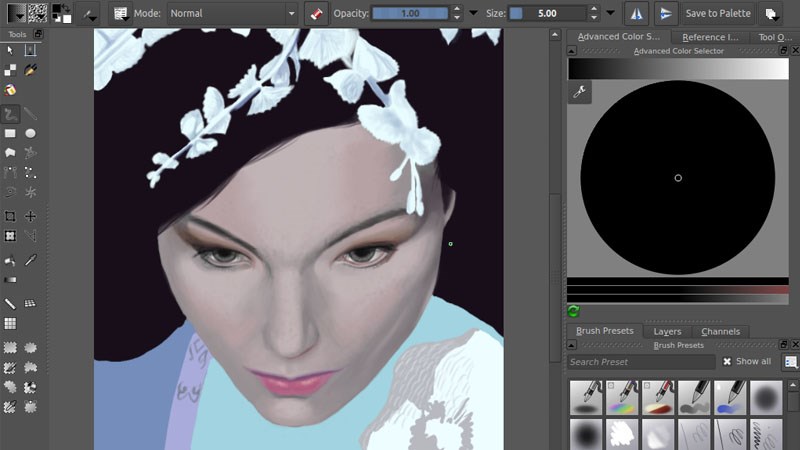Screen dimensions: 800x450
Task: Click the Save to Palette button
Action: 717,14
